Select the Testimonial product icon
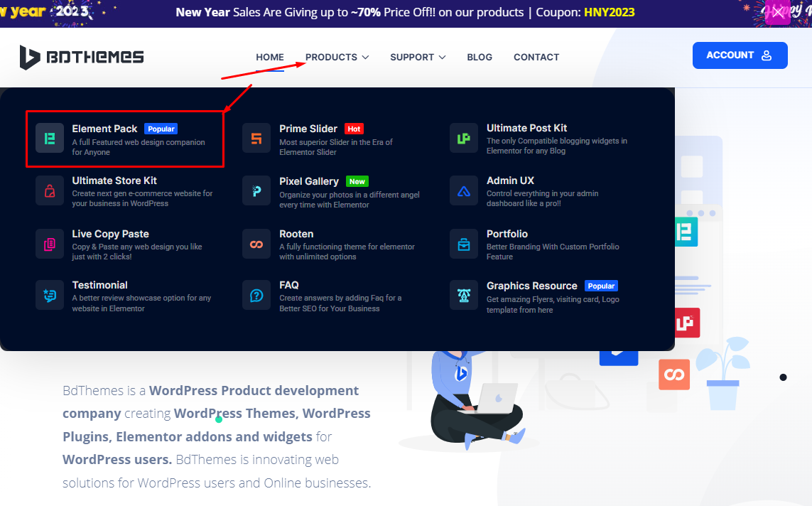 (50, 295)
